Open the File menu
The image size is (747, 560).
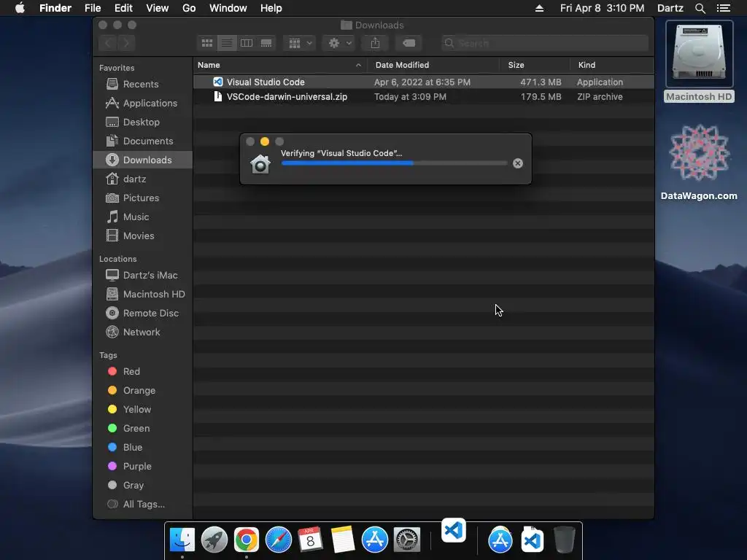coord(93,8)
